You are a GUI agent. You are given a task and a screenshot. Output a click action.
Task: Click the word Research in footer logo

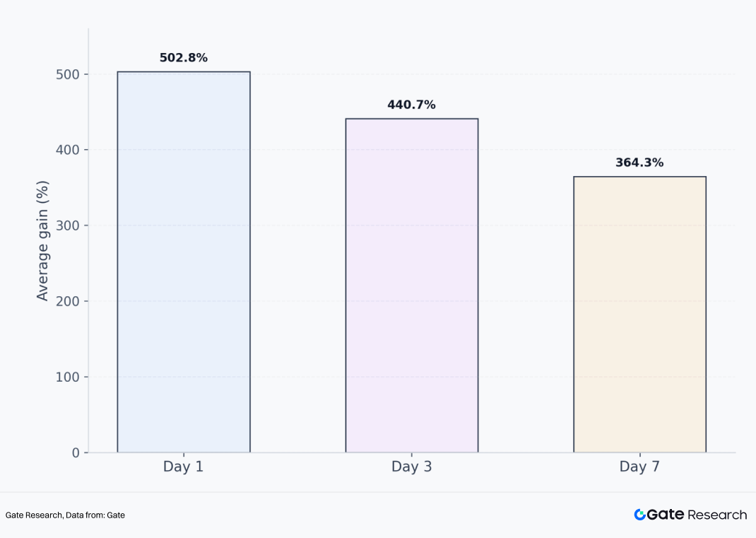click(717, 515)
